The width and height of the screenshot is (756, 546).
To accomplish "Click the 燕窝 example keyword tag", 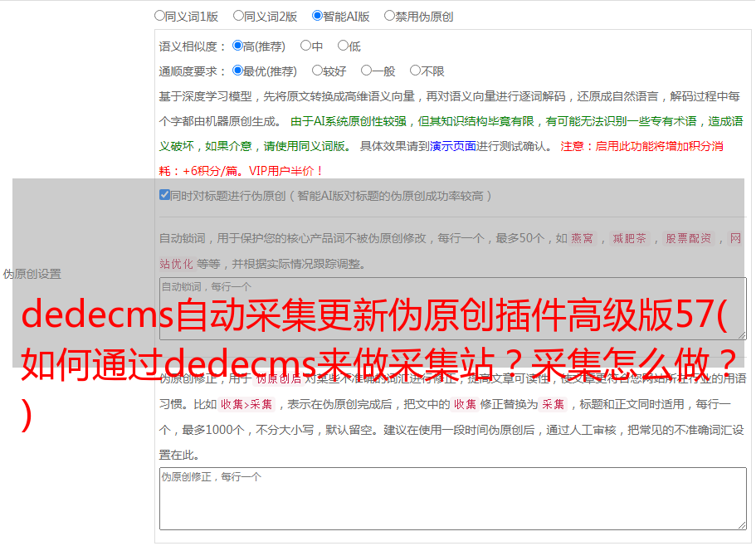I will (582, 238).
